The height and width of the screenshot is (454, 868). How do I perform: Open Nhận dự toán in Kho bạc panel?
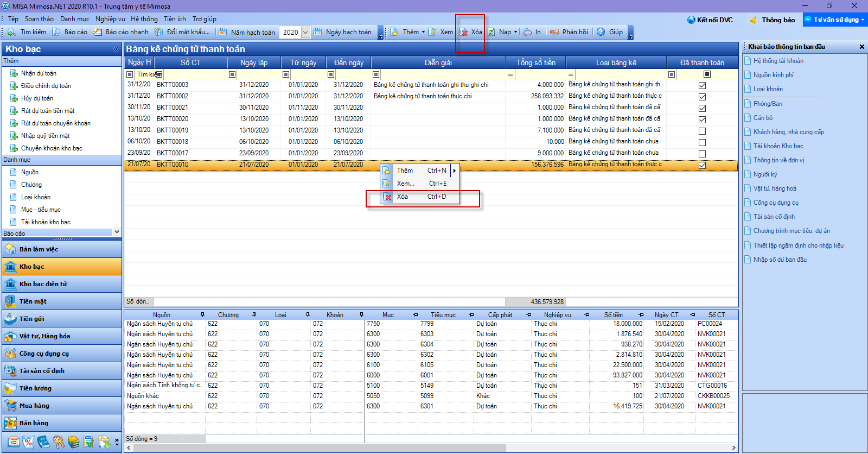pyautogui.click(x=39, y=73)
